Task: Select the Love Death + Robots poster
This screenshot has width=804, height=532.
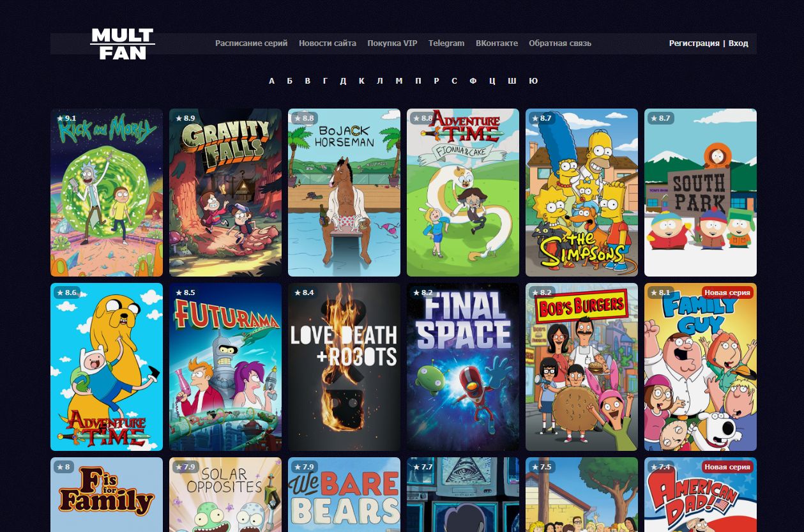Action: (344, 367)
